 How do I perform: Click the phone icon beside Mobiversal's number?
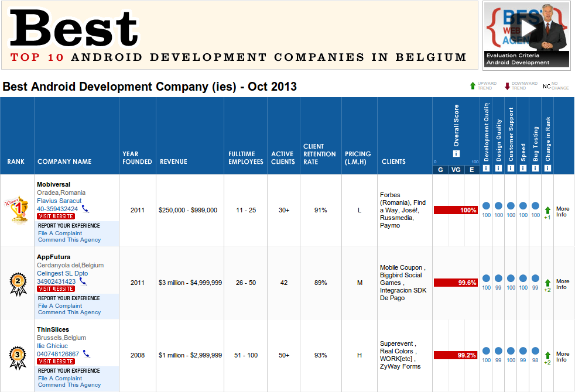tap(85, 208)
